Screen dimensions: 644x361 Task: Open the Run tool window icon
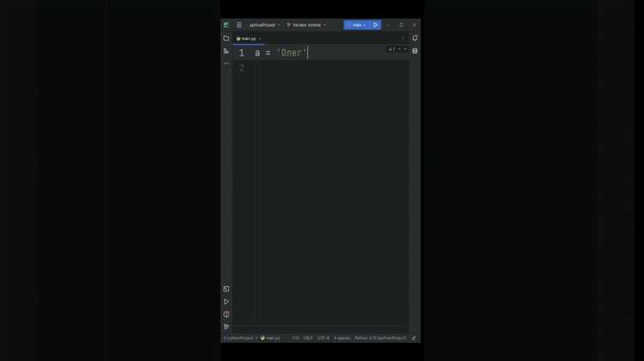tap(227, 302)
